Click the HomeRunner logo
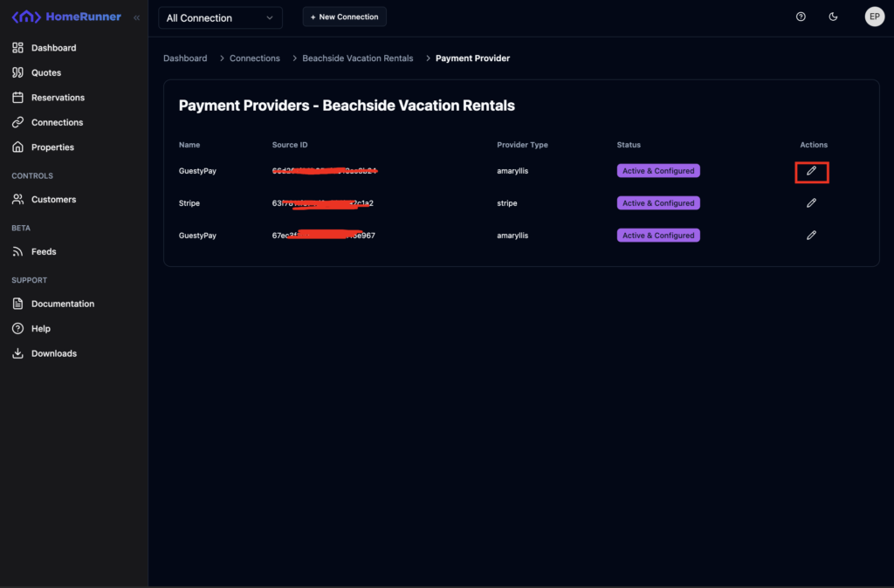894x588 pixels. [66, 17]
